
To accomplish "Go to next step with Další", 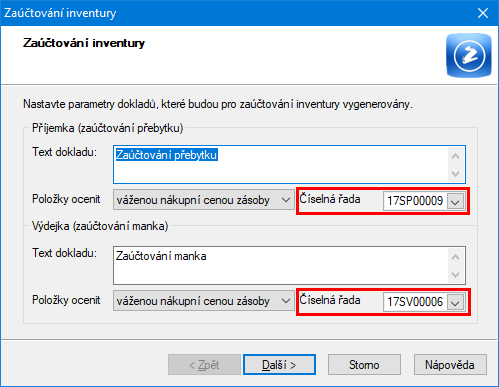I will (279, 365).
